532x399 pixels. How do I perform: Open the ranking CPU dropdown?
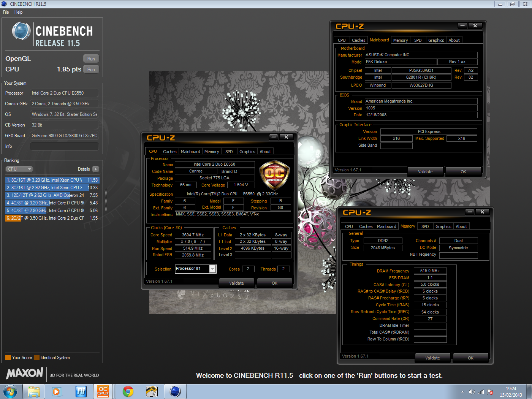(x=19, y=169)
